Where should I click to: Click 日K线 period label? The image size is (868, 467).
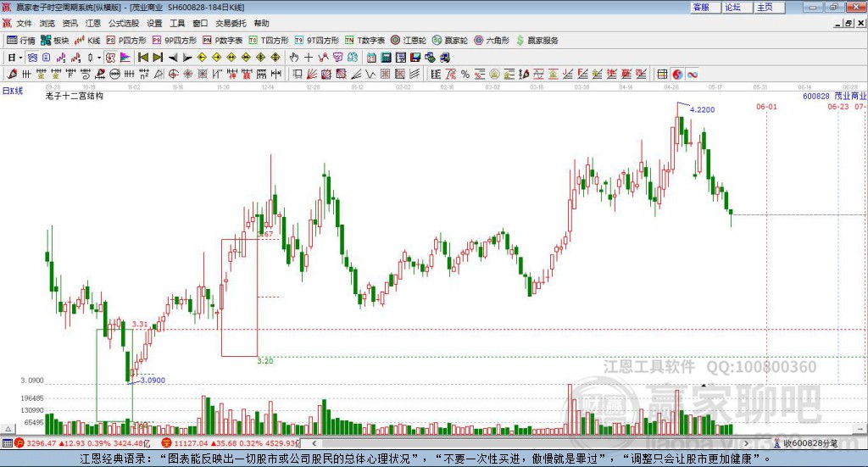pyautogui.click(x=12, y=91)
